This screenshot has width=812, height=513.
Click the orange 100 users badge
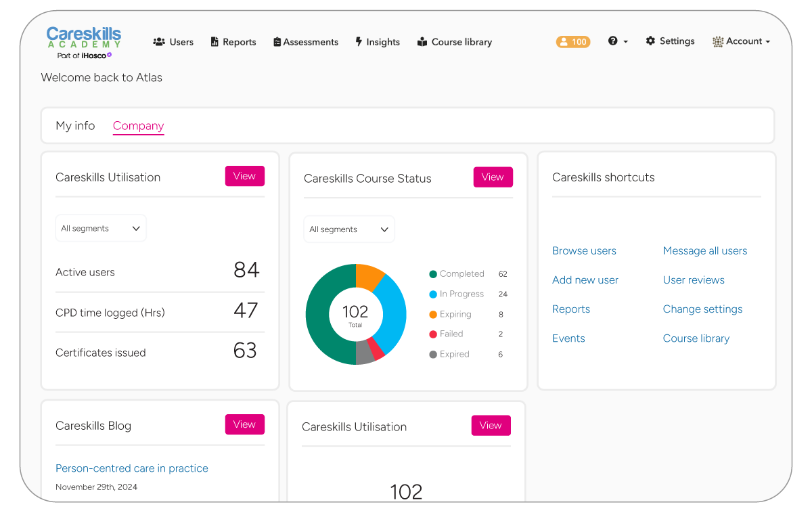coord(573,42)
